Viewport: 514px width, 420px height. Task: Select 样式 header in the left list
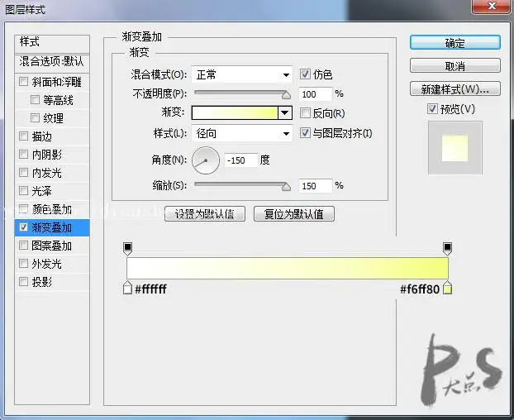click(52, 43)
